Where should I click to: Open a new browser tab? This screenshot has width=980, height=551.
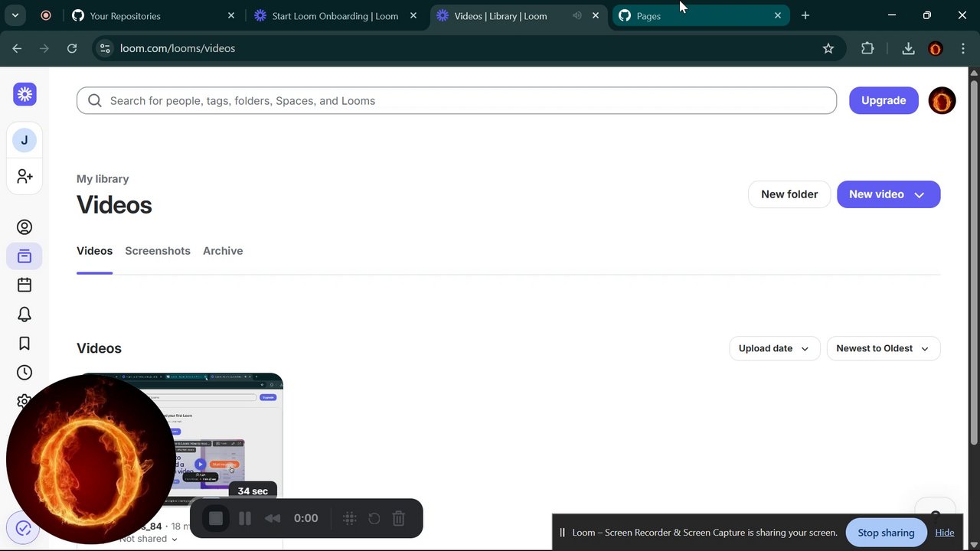point(805,15)
